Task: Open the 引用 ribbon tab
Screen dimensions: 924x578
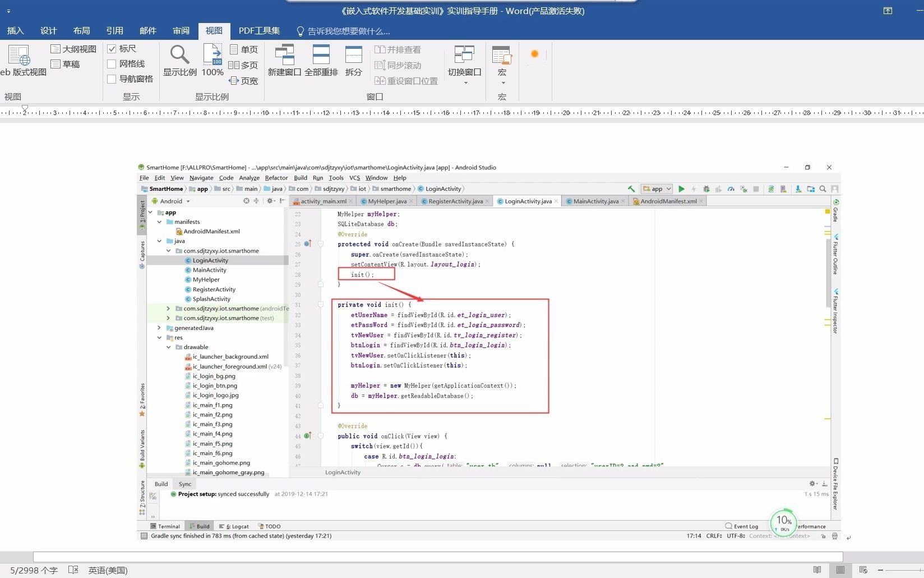Action: (114, 31)
